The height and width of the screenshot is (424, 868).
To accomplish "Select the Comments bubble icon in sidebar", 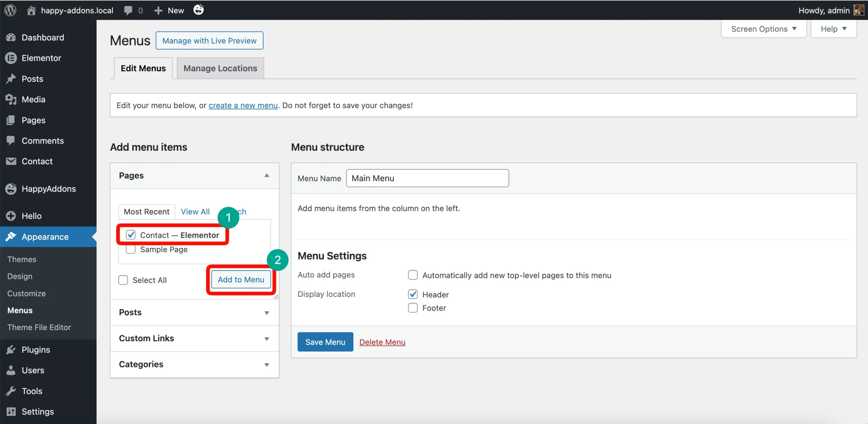I will 11,140.
